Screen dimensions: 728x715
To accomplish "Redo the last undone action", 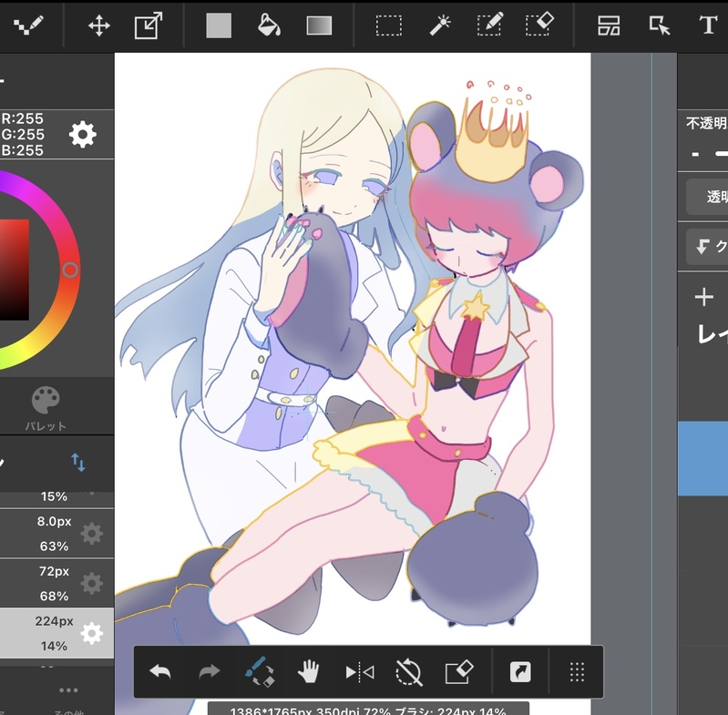I will point(209,672).
